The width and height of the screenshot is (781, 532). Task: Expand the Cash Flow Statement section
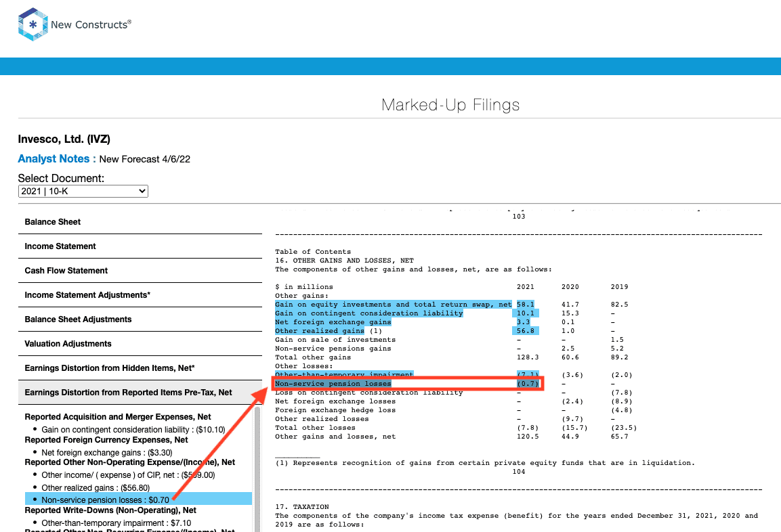[x=140, y=271]
